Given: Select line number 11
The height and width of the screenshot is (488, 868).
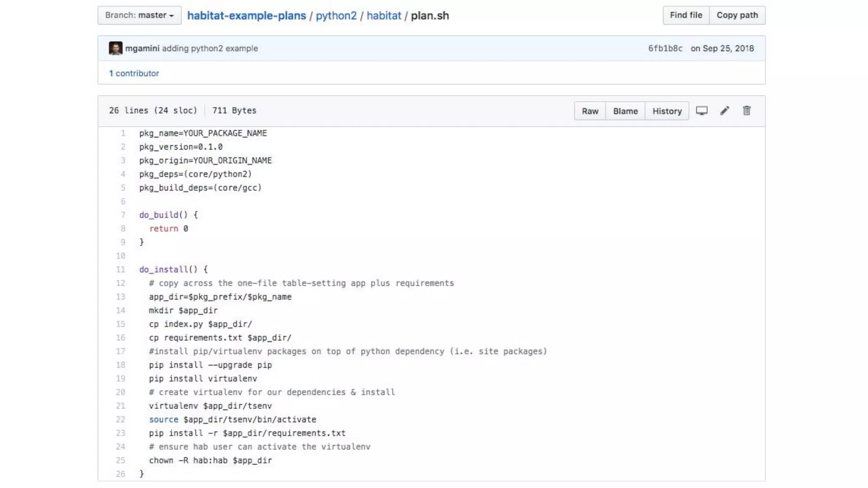Looking at the screenshot, I should pos(121,269).
